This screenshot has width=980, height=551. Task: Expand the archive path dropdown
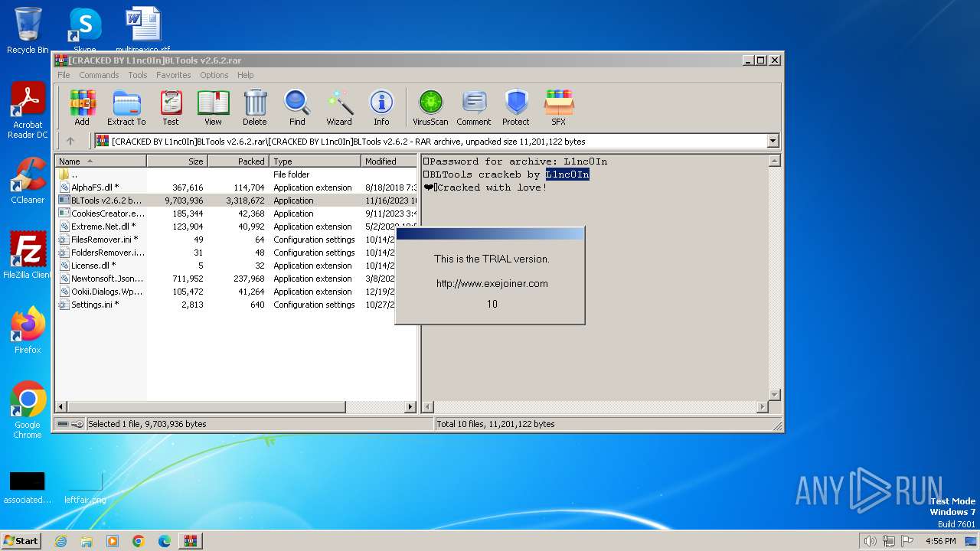click(x=773, y=141)
